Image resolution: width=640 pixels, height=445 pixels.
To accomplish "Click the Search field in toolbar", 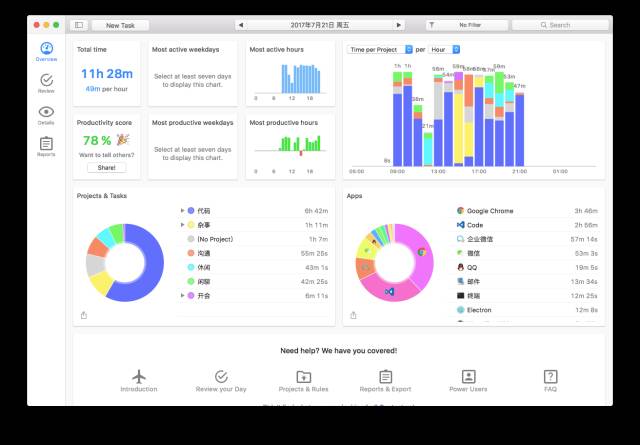I will (x=560, y=25).
